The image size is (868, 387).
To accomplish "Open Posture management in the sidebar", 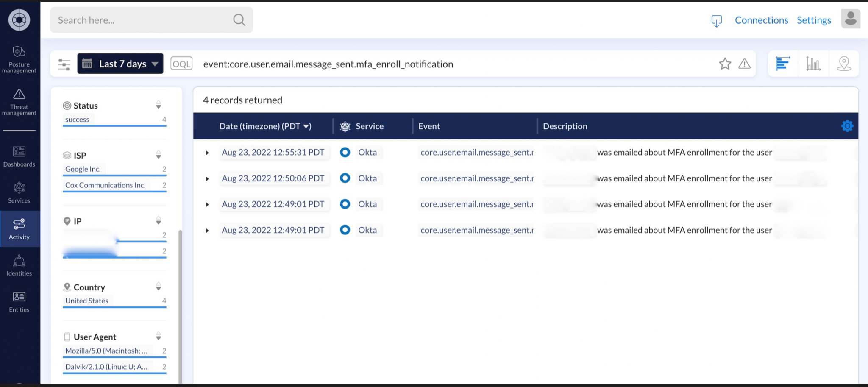I will pos(19,59).
